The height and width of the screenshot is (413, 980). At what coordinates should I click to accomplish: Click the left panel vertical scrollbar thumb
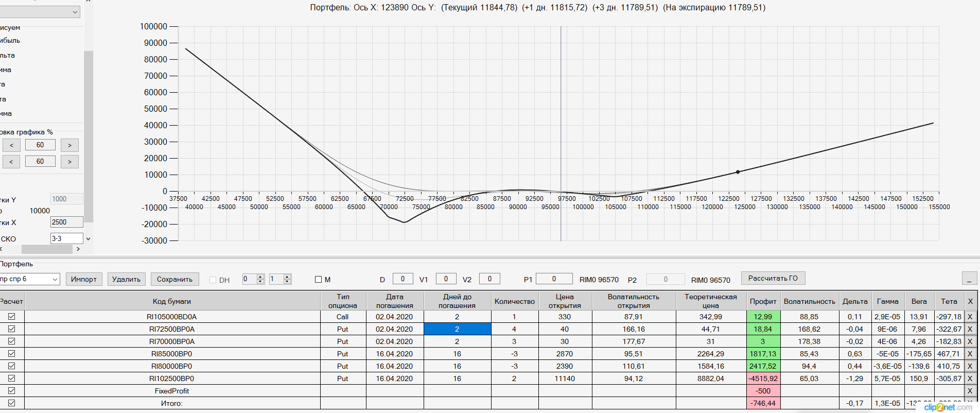tap(89, 136)
